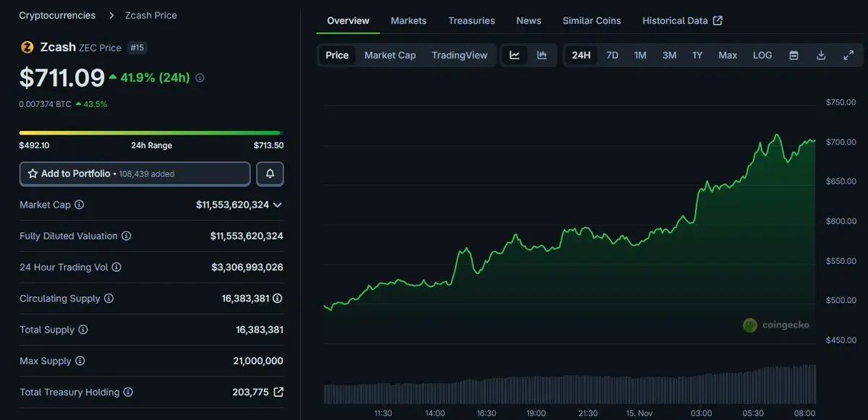
Task: Open the Overview tab
Action: pos(348,20)
